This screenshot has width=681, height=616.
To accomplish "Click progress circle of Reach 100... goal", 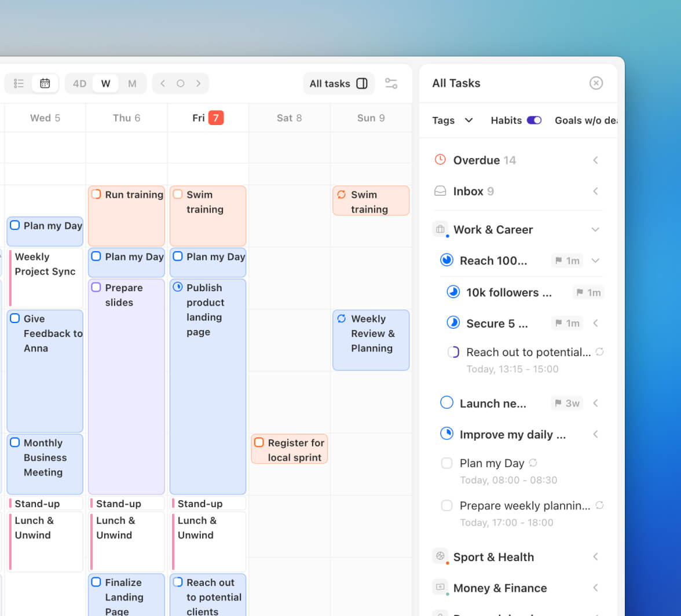I will tap(446, 260).
